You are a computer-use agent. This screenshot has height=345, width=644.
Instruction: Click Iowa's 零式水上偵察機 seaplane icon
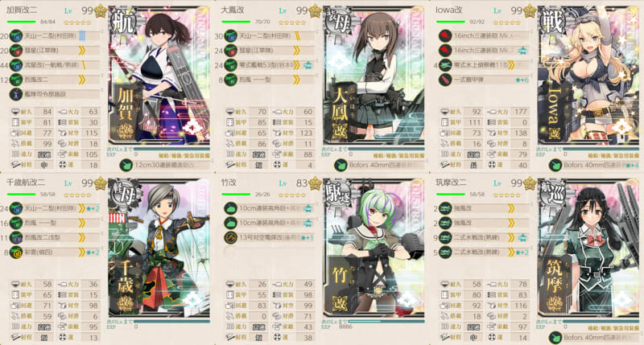445,65
